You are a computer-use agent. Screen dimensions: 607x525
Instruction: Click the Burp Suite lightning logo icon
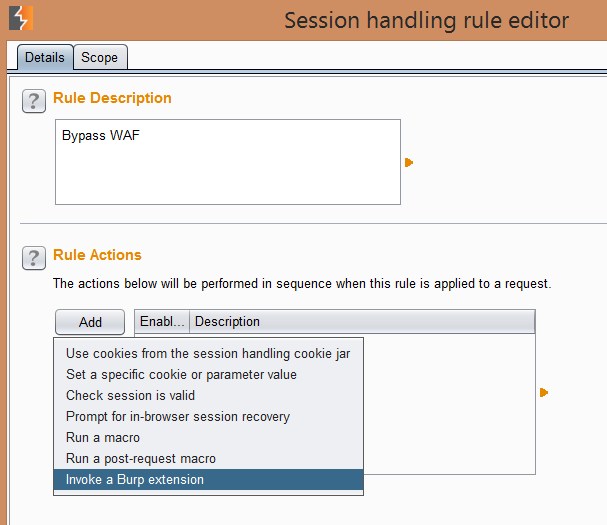pos(21,18)
